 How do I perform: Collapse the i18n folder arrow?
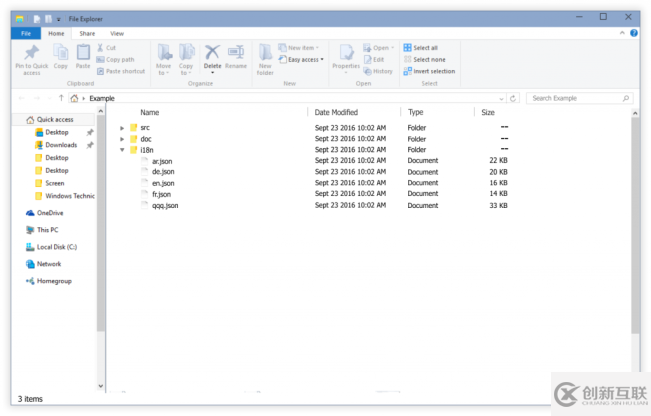(122, 150)
